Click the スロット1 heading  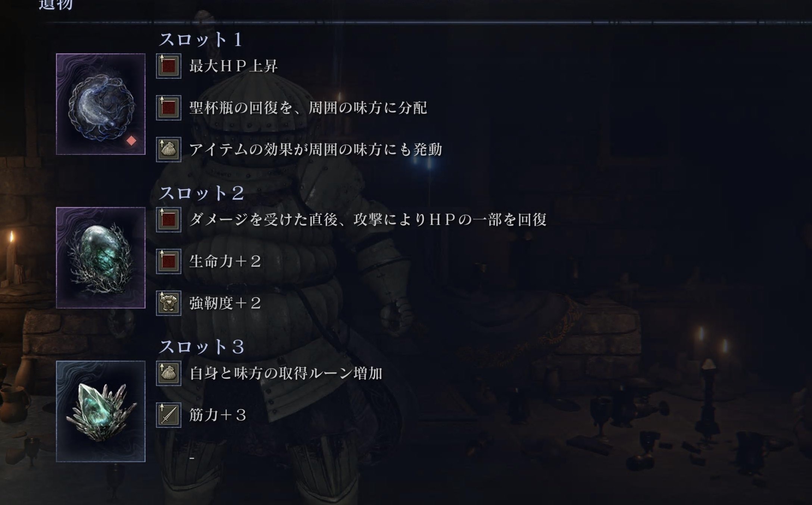click(201, 40)
